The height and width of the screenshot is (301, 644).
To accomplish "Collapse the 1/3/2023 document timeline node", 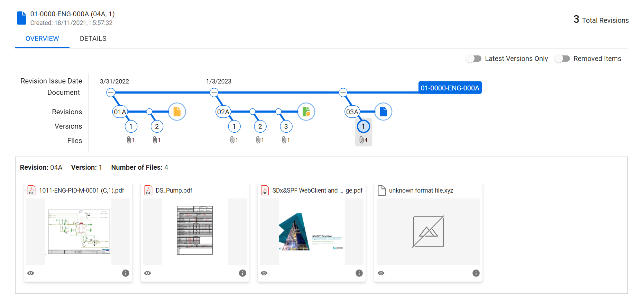I will 214,92.
